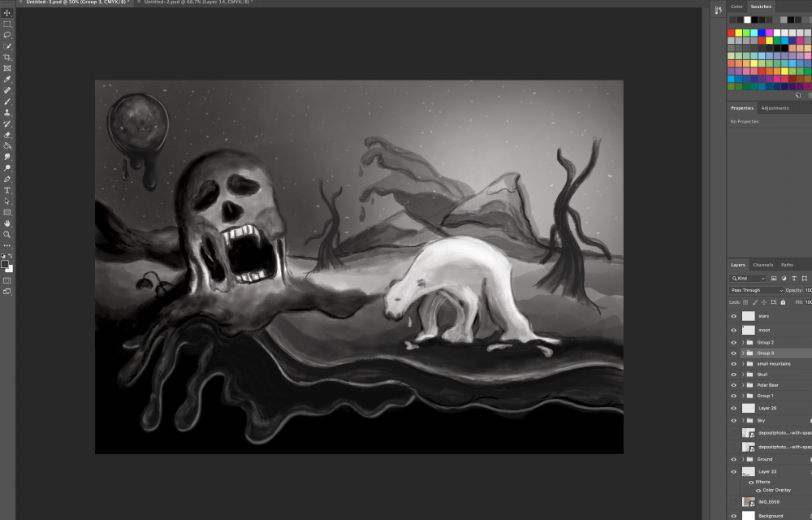The height and width of the screenshot is (520, 812).
Task: Expand the Skull group
Action: [x=742, y=375]
